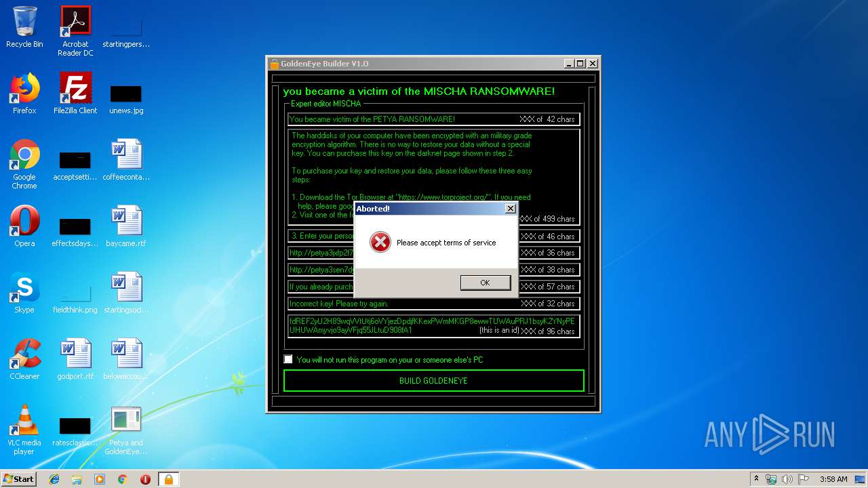Open the godport.rtf document
Viewport: 868px width, 488px height.
tap(75, 359)
